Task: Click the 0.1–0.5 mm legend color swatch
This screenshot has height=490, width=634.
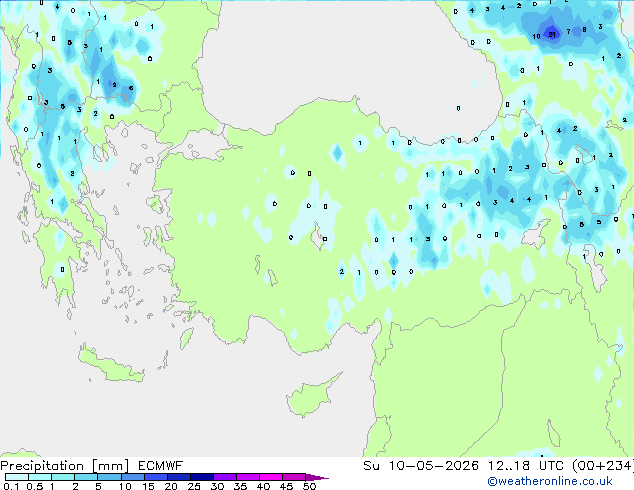Action: point(17,477)
